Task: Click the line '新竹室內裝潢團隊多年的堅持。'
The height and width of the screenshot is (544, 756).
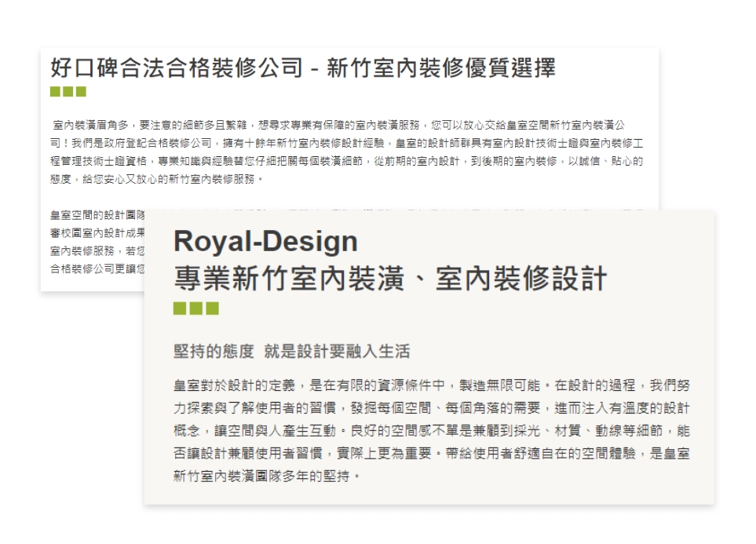Action: (267, 476)
